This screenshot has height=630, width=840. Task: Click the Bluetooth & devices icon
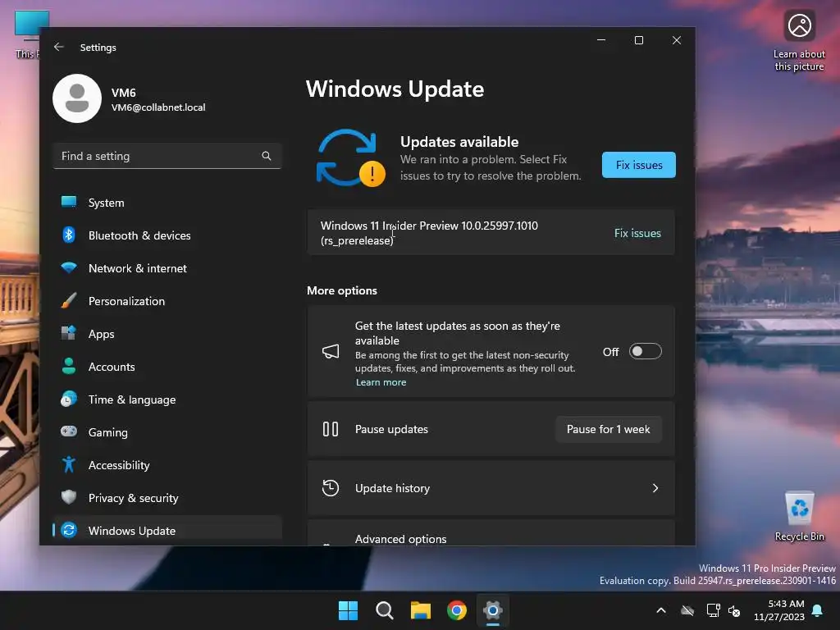(x=69, y=235)
